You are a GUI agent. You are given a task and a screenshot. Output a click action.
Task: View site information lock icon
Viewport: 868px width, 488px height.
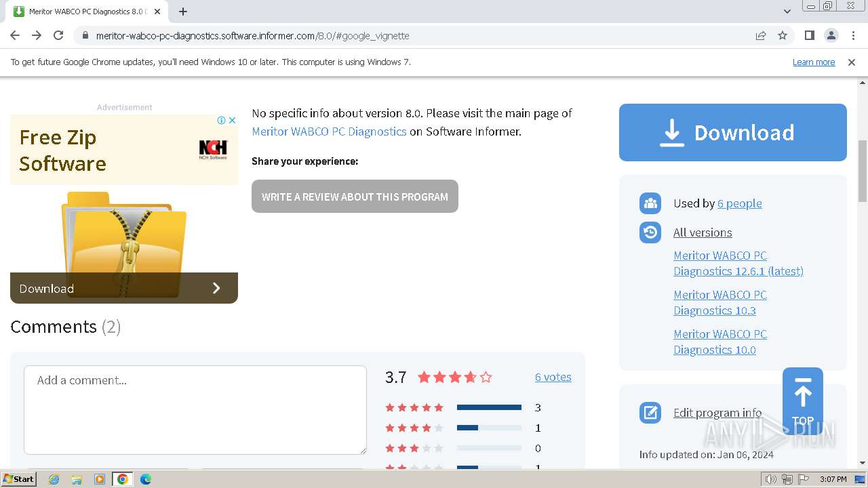coord(85,35)
